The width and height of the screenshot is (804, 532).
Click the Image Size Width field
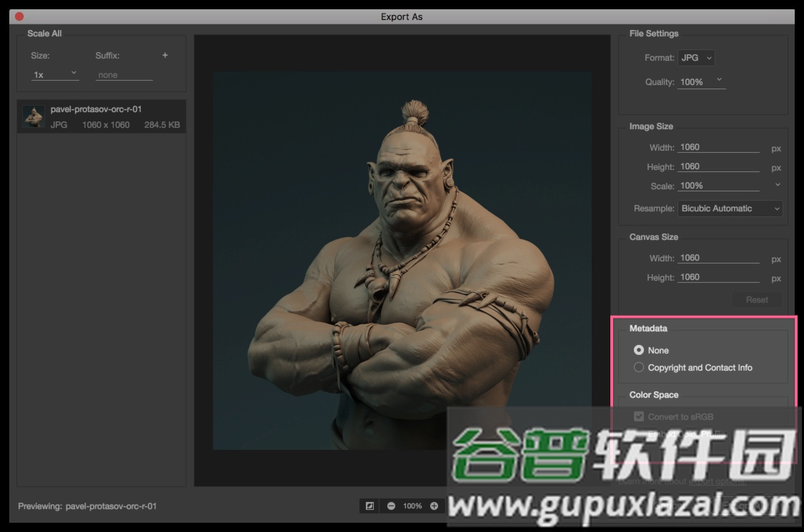(718, 147)
